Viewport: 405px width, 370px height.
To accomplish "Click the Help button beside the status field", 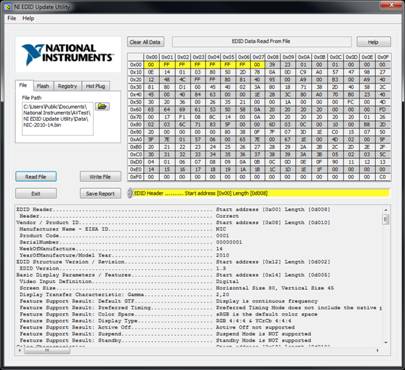I will pyautogui.click(x=373, y=42).
